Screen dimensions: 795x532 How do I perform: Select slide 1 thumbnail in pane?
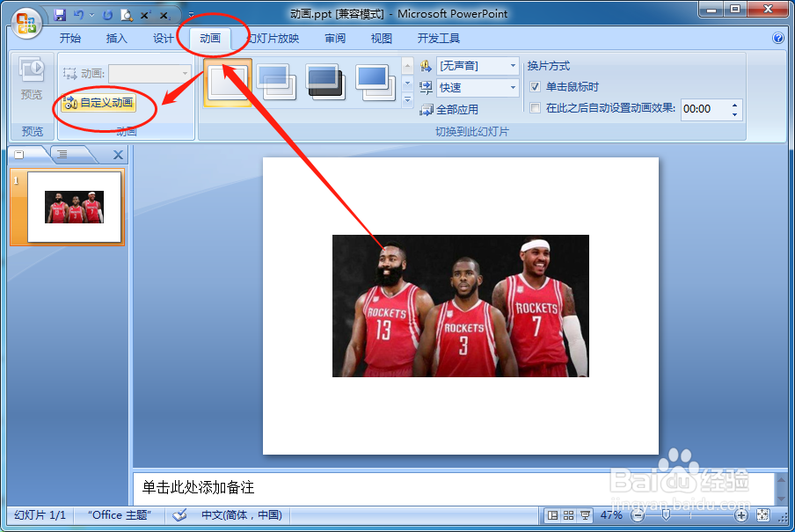pyautogui.click(x=74, y=207)
